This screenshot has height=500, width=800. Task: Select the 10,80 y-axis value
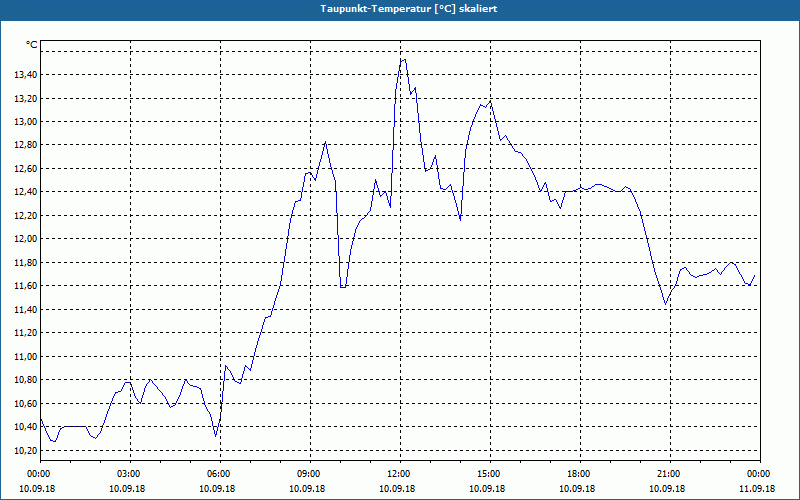point(27,380)
